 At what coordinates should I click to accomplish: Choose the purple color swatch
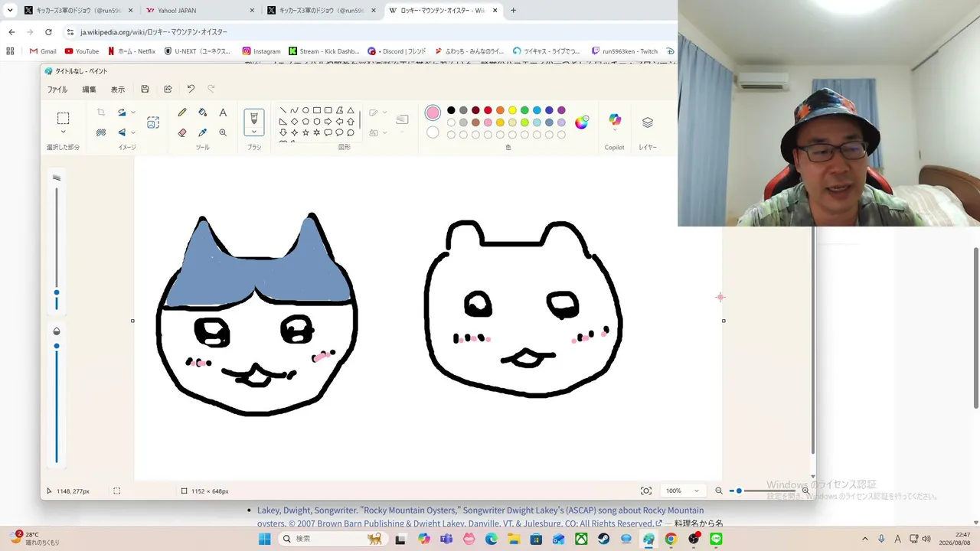click(561, 110)
